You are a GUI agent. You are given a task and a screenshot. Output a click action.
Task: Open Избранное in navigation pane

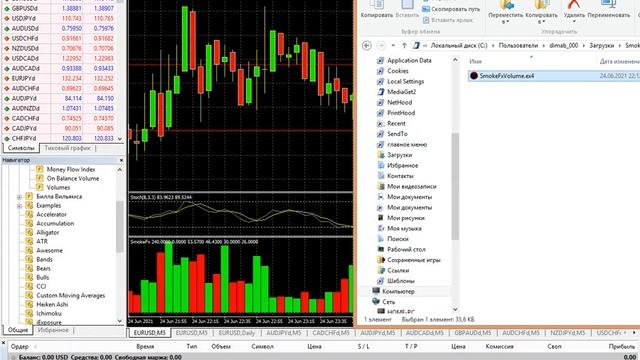coord(402,165)
